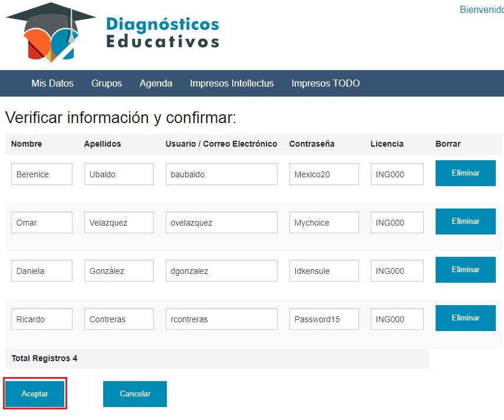Eliminate Ricardo Contreras's row
The width and height of the screenshot is (504, 420).
click(x=466, y=318)
